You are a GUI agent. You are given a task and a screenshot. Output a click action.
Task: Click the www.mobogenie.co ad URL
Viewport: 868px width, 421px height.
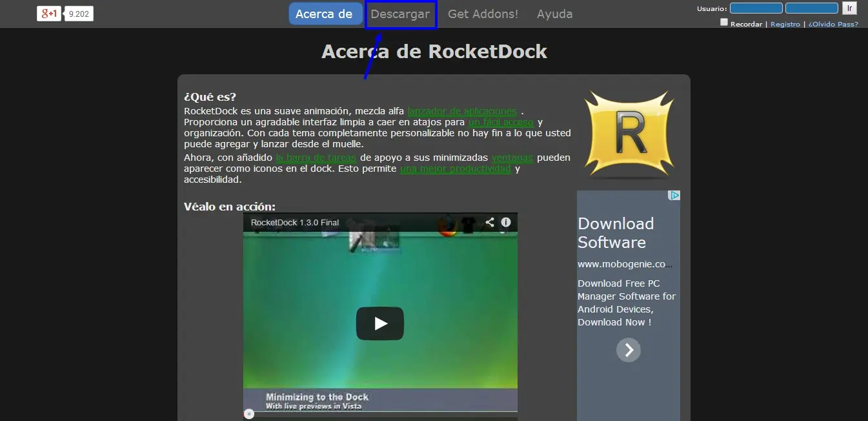tap(625, 264)
